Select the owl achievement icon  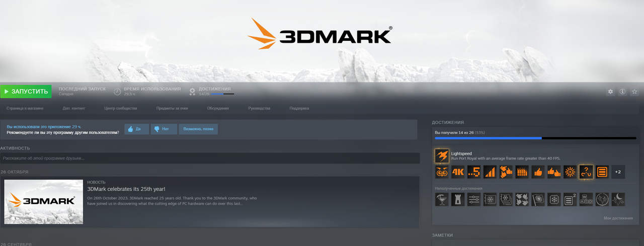pos(442,172)
